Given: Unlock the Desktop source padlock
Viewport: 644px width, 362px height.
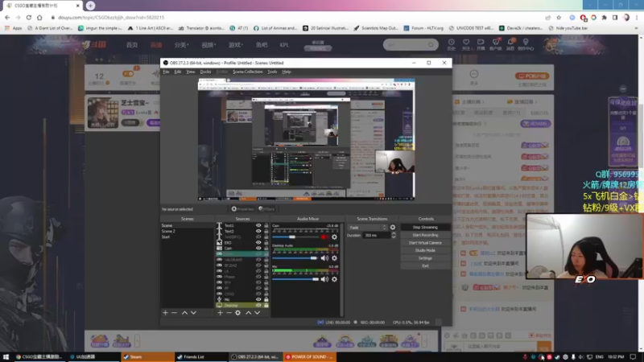Looking at the screenshot, I should (266, 306).
